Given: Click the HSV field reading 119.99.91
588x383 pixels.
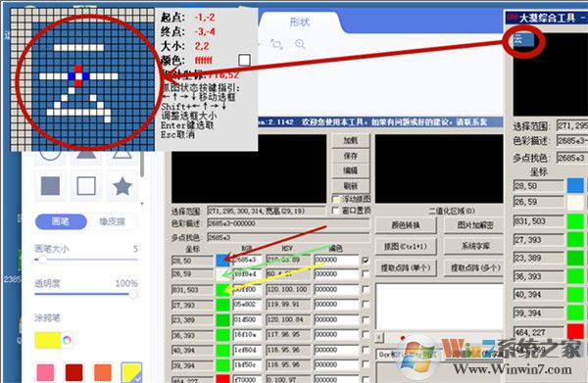Looking at the screenshot, I should (x=288, y=305).
